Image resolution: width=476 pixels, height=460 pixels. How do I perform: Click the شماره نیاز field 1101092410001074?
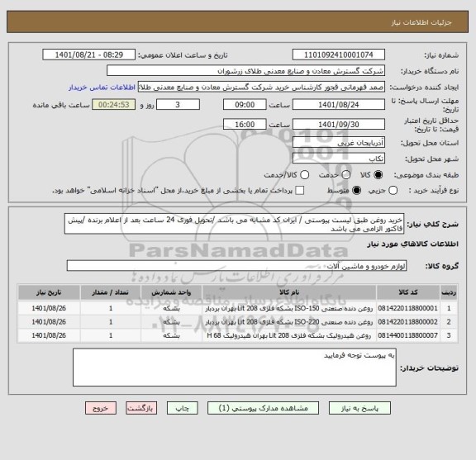tap(339, 55)
